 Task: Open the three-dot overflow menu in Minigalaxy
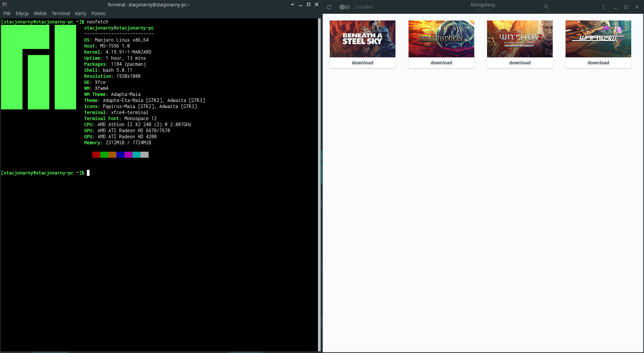[603, 7]
